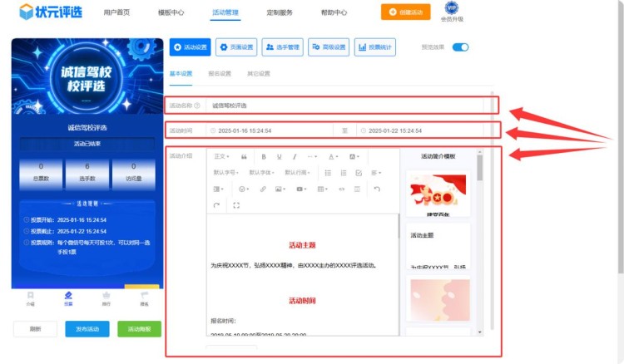The width and height of the screenshot is (624, 364).
Task: Click the undo arrow in the editor
Action: tap(377, 189)
